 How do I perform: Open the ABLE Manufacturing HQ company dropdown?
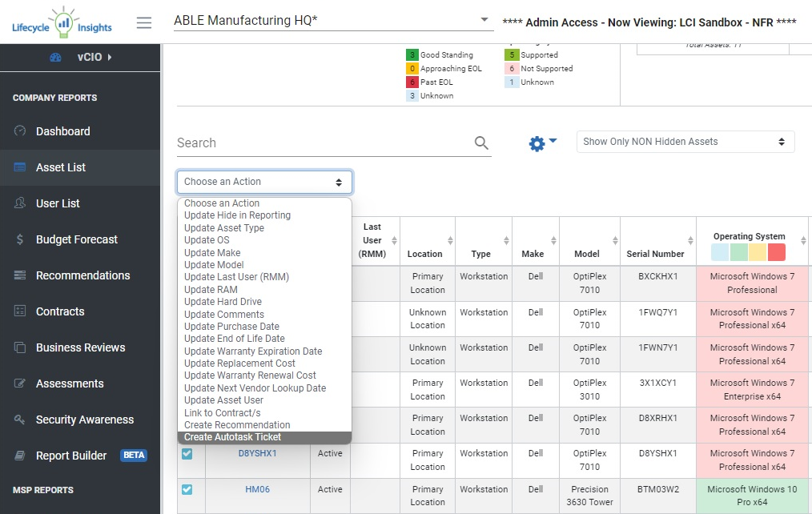tap(333, 21)
